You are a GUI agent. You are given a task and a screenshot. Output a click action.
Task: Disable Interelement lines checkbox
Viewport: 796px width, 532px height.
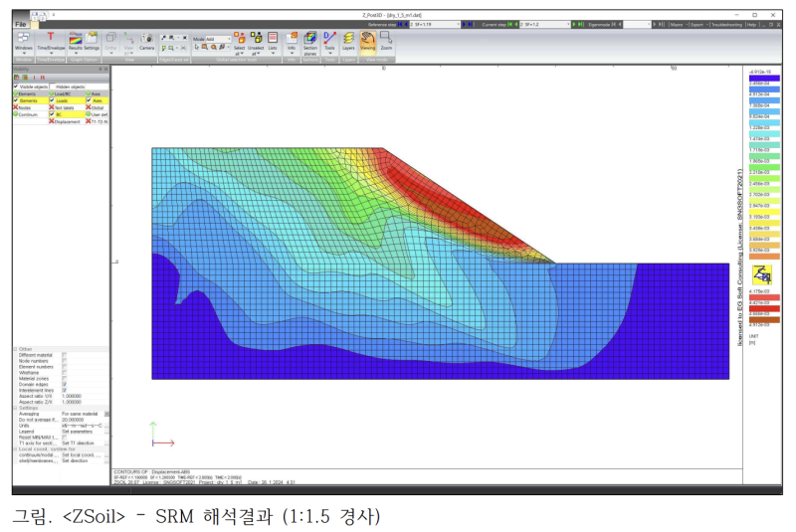[x=65, y=390]
